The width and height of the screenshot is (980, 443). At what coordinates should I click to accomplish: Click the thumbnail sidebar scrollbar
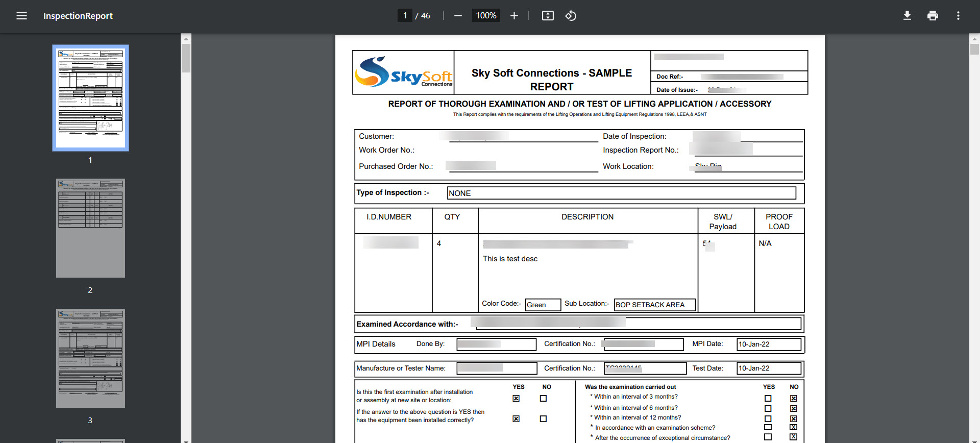pyautogui.click(x=186, y=59)
